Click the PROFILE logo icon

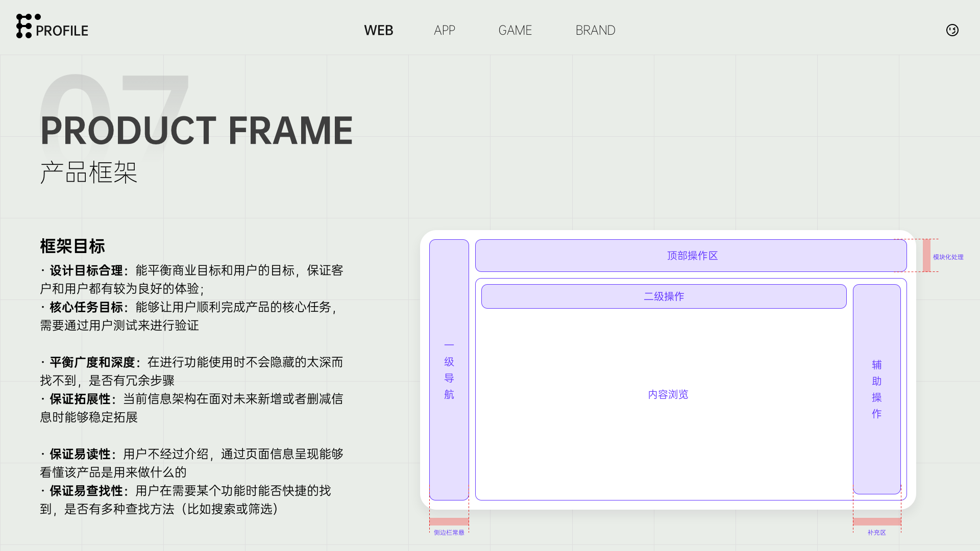(x=24, y=27)
